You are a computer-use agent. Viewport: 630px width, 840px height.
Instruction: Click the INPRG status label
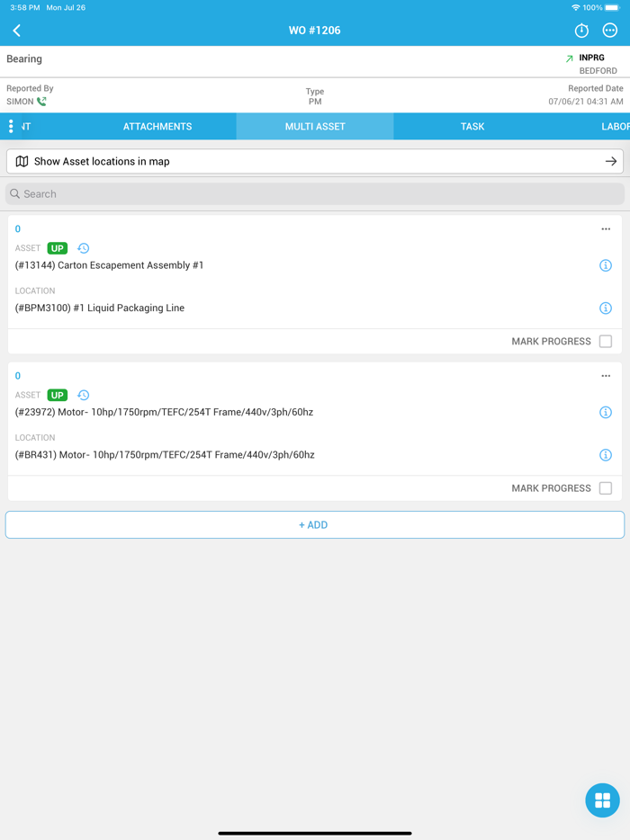591,58
